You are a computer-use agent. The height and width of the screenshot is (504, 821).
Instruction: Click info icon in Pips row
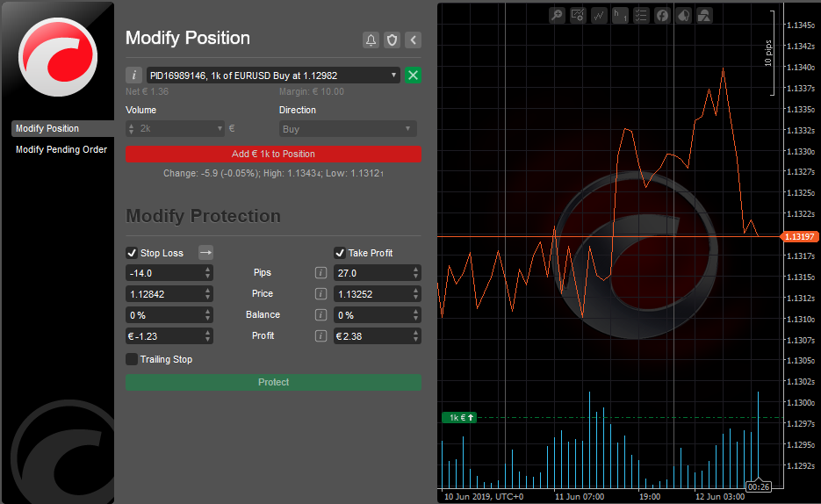[x=321, y=273]
